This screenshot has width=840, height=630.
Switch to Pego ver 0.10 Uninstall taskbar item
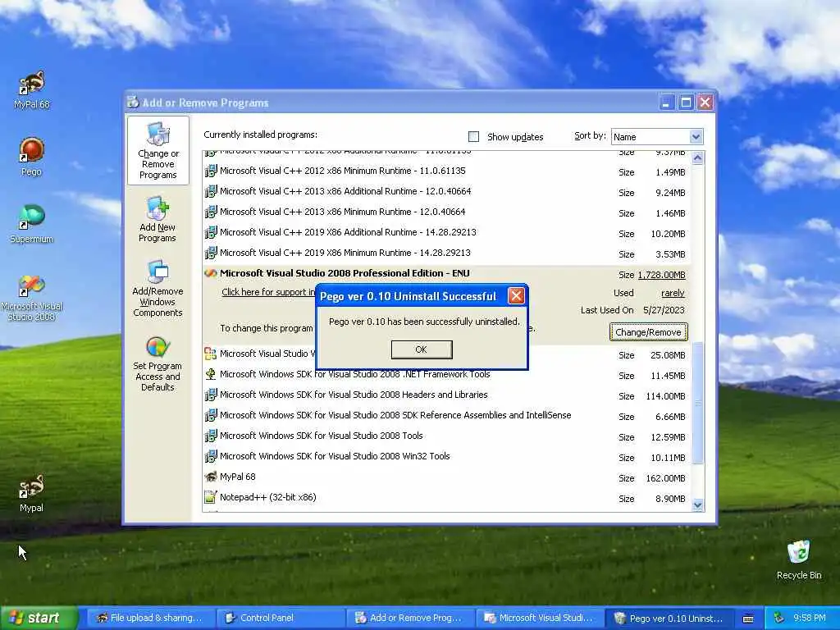pyautogui.click(x=669, y=619)
